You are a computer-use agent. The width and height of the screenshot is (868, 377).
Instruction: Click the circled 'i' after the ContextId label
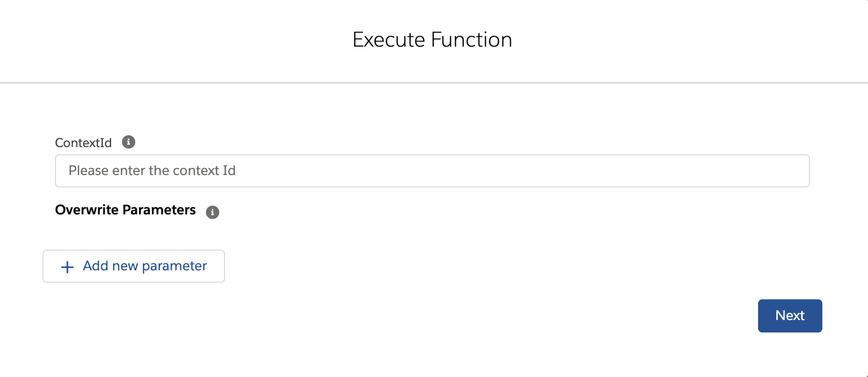[129, 142]
